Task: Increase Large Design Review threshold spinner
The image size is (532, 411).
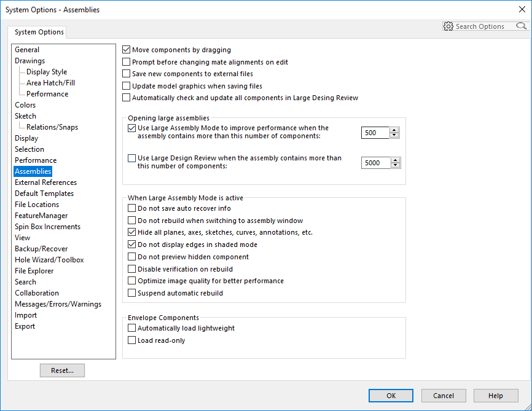Action: pyautogui.click(x=395, y=160)
